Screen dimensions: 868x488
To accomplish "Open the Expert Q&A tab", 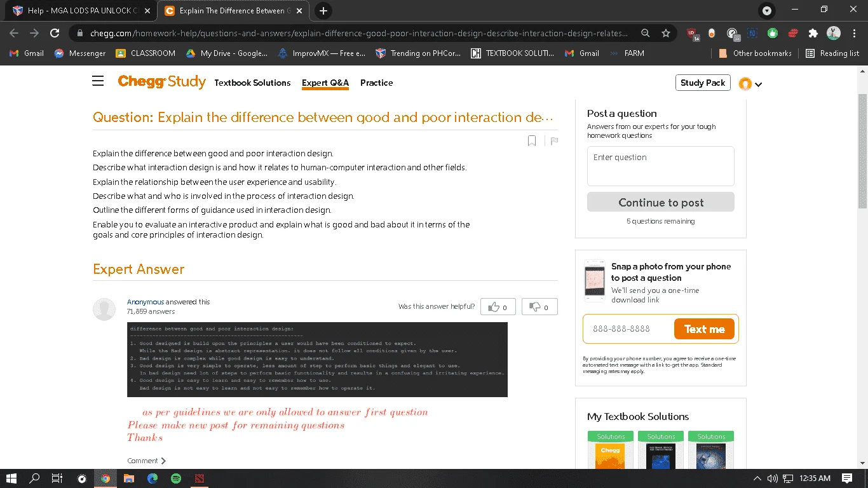I will coord(325,83).
